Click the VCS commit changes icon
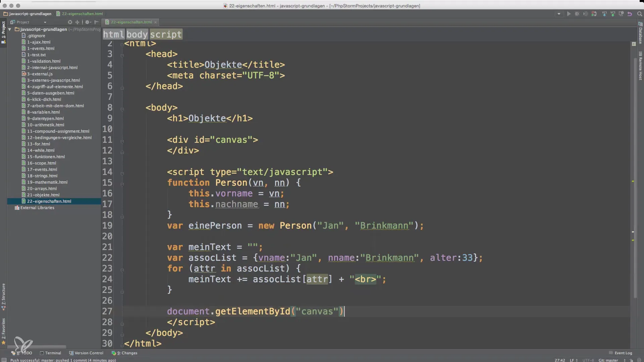The image size is (644, 362). (x=612, y=14)
